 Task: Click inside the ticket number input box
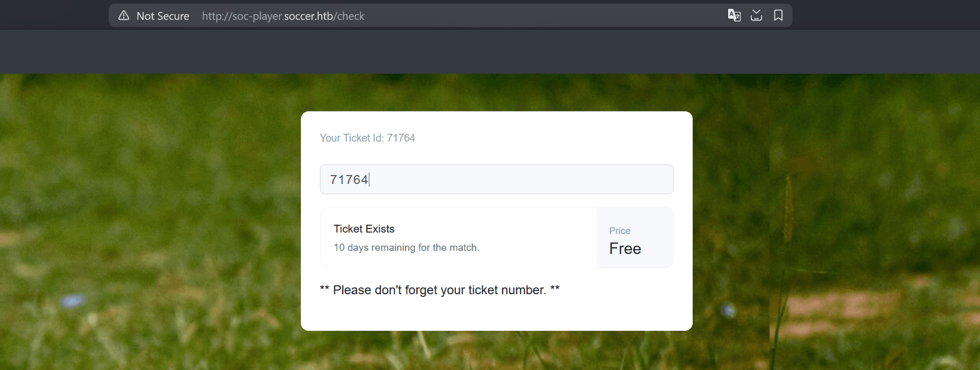(496, 179)
